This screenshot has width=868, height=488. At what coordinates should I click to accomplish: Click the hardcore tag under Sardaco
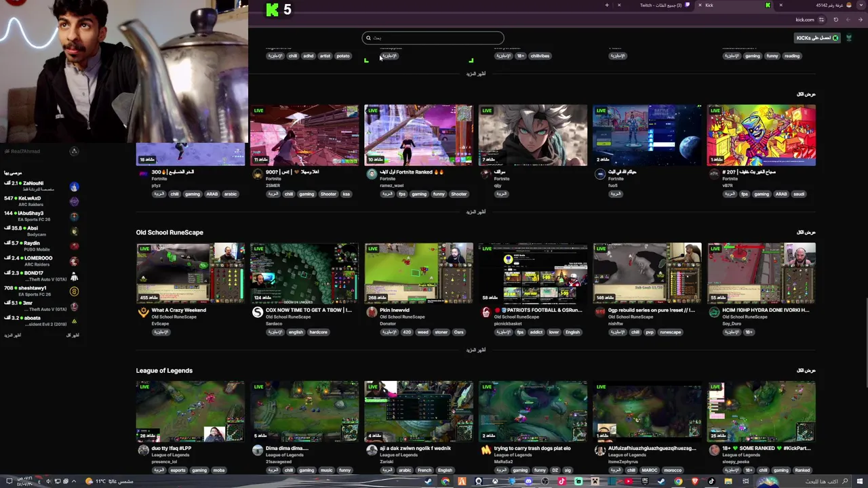[318, 332]
